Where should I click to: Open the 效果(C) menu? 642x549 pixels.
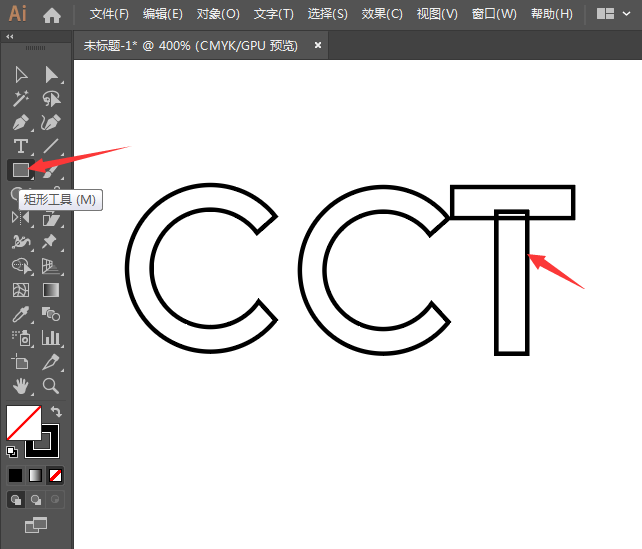tap(382, 14)
